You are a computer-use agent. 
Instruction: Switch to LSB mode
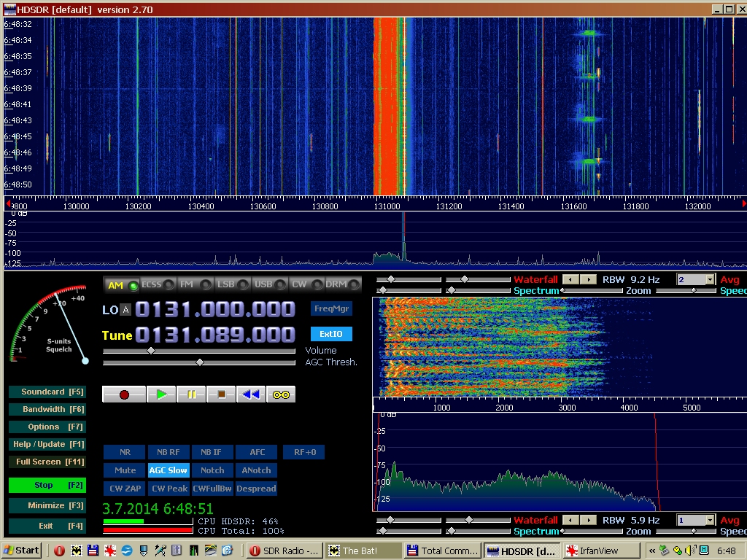tap(232, 284)
